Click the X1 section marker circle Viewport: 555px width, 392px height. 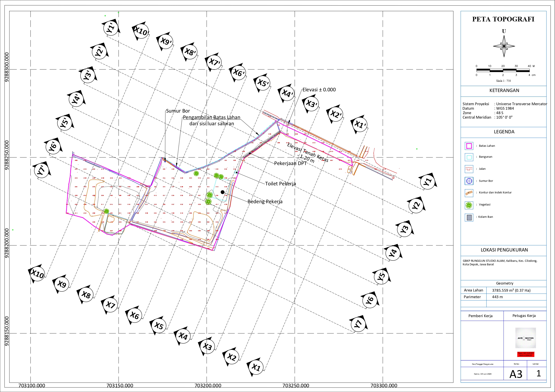coord(256,367)
